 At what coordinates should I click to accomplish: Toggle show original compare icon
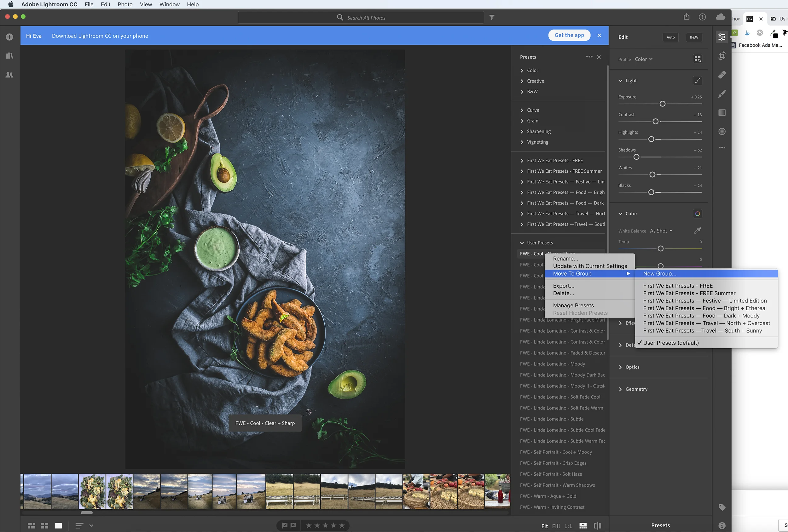[x=597, y=526]
